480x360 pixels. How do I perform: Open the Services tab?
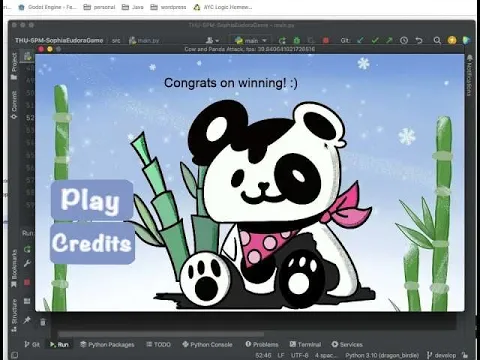click(347, 344)
